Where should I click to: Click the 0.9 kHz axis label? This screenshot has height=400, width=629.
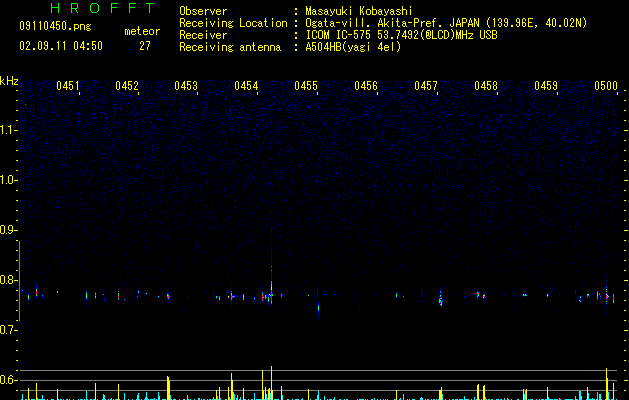pyautogui.click(x=9, y=230)
